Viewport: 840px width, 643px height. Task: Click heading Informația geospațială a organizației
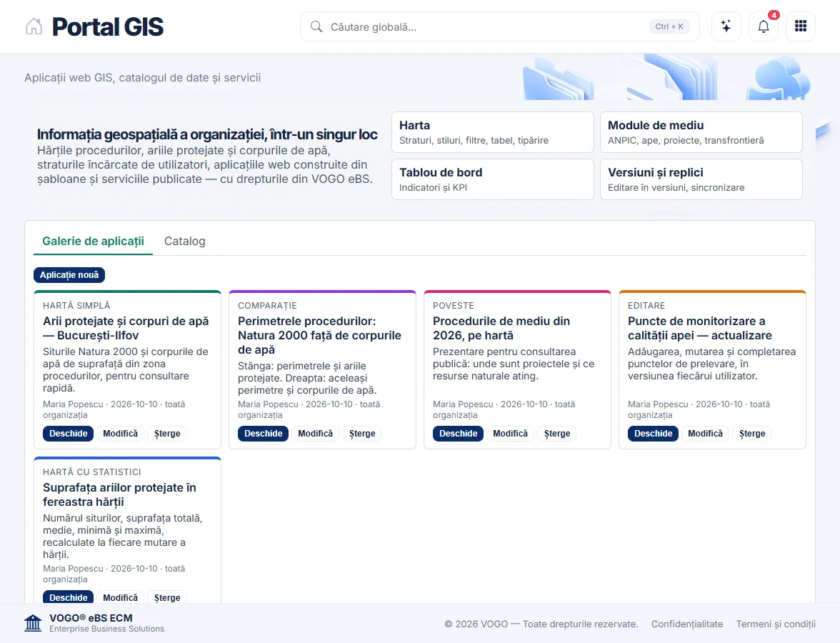[207, 134]
